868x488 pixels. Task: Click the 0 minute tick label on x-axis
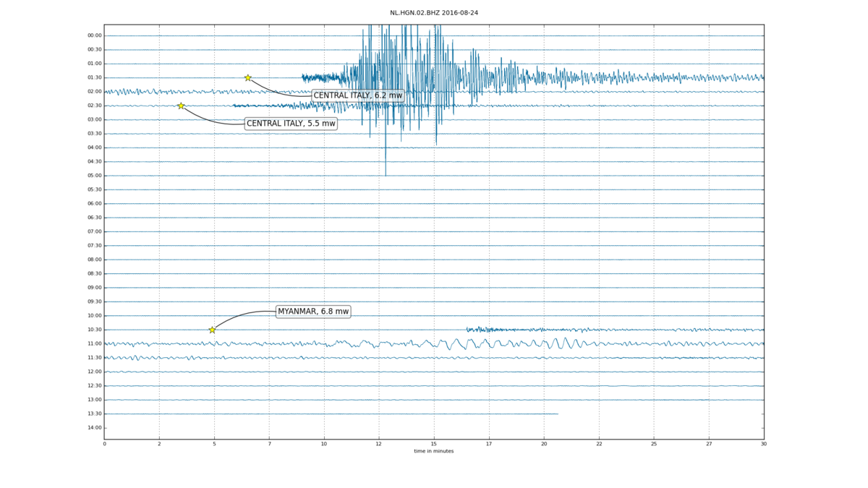pos(104,444)
